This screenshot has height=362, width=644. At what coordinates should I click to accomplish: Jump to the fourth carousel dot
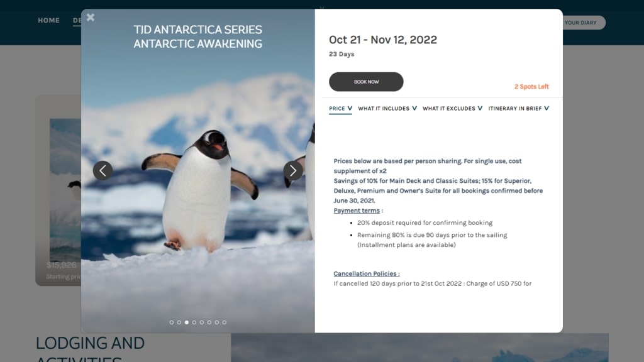[194, 322]
